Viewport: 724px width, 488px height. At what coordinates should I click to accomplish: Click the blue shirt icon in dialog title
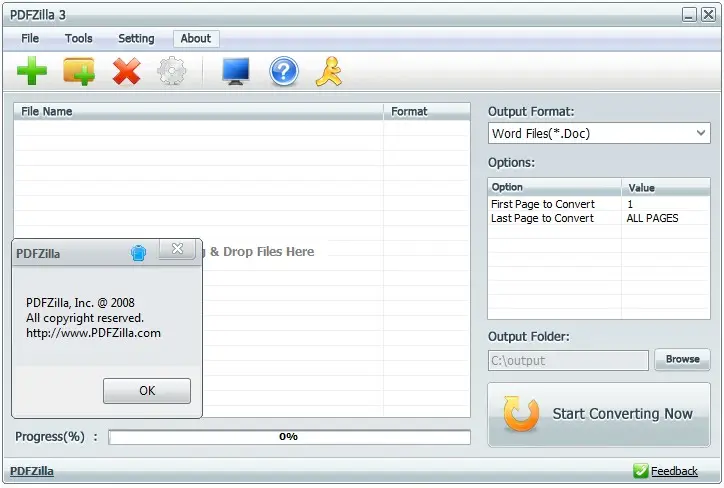point(138,253)
